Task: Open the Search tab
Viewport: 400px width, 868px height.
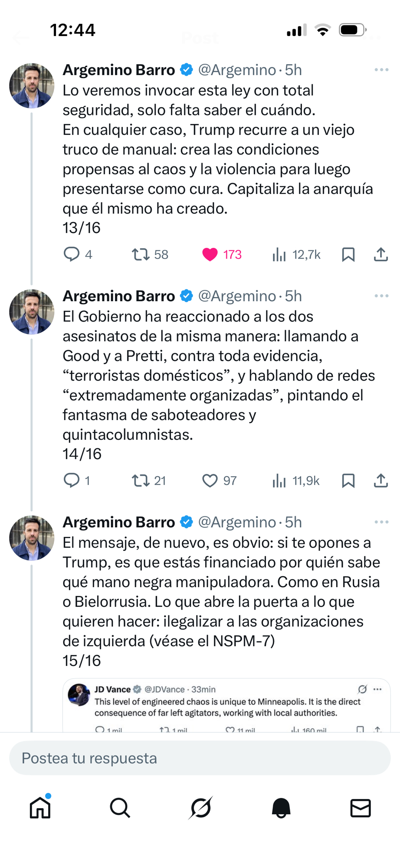Action: [120, 808]
